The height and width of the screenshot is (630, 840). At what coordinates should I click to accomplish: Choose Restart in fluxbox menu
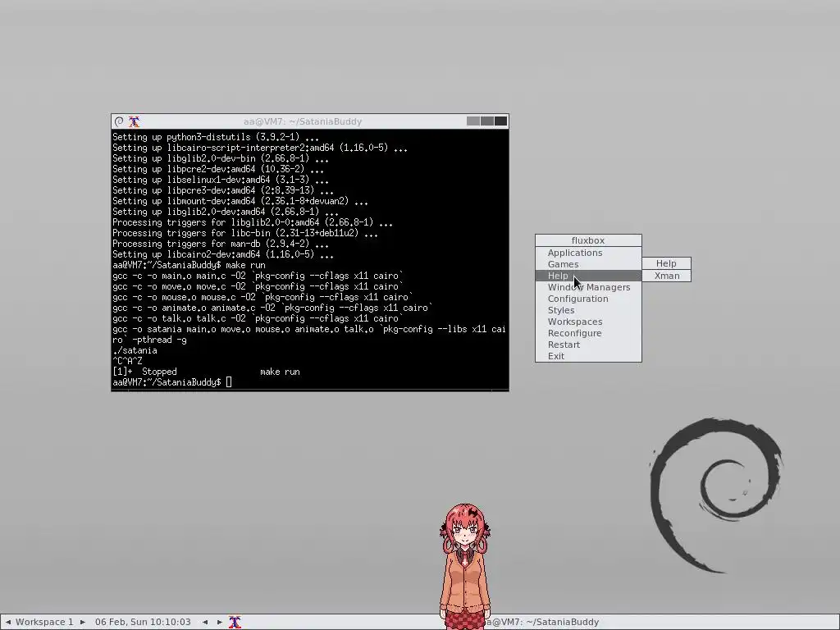(588, 345)
